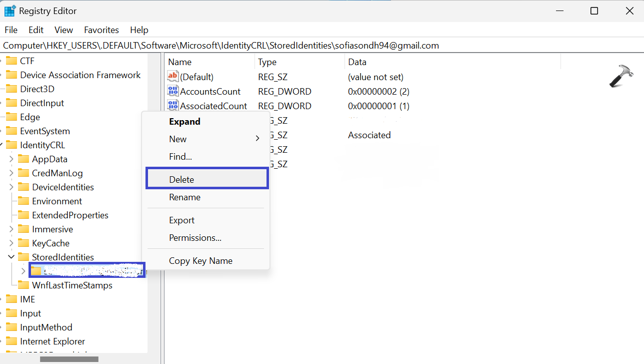Click the IME folder icon
This screenshot has height=364, width=644.
click(11, 299)
